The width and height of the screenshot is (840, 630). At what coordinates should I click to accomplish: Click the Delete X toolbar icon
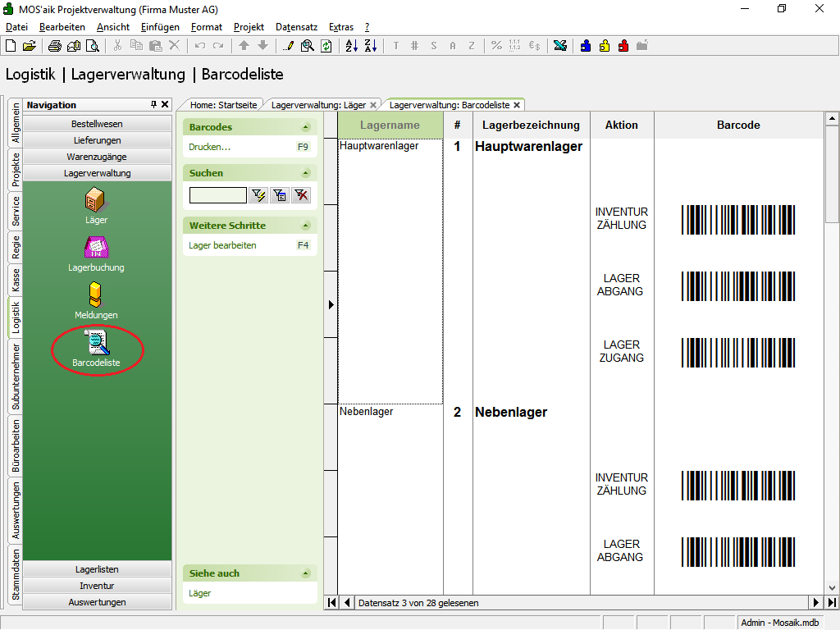pyautogui.click(x=174, y=46)
